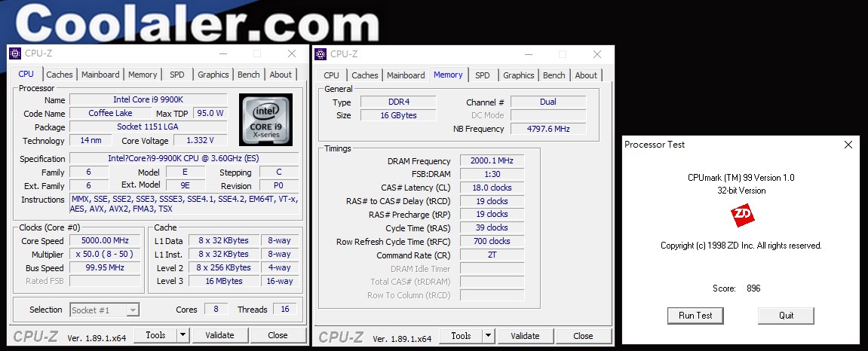Expand Tools dropdown arrow in right CPU-Z window
The image size is (868, 351).
[x=489, y=335]
